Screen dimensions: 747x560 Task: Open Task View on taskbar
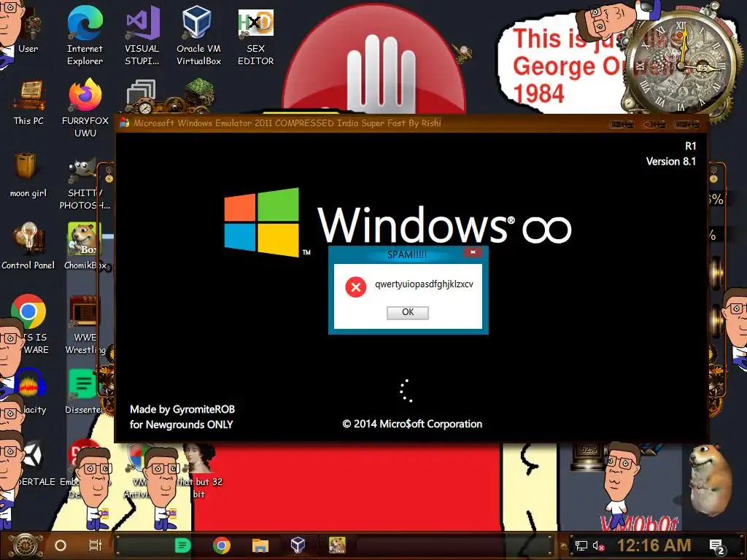[96, 545]
